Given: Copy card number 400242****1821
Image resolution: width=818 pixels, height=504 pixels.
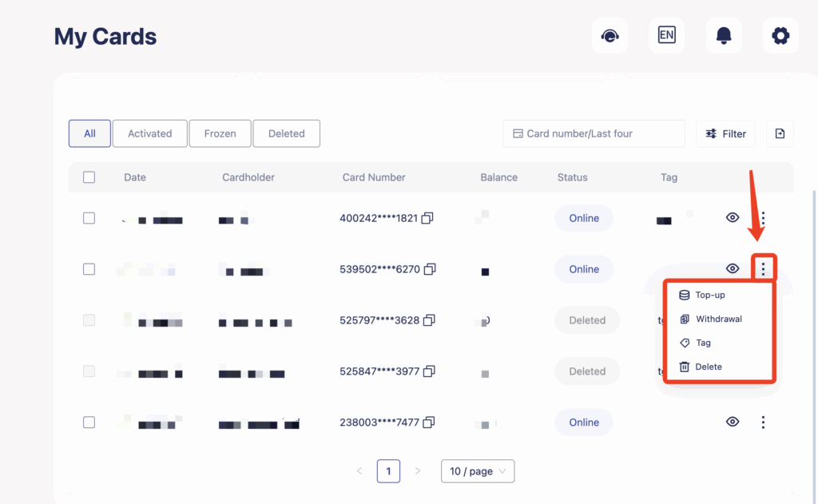Looking at the screenshot, I should 428,218.
